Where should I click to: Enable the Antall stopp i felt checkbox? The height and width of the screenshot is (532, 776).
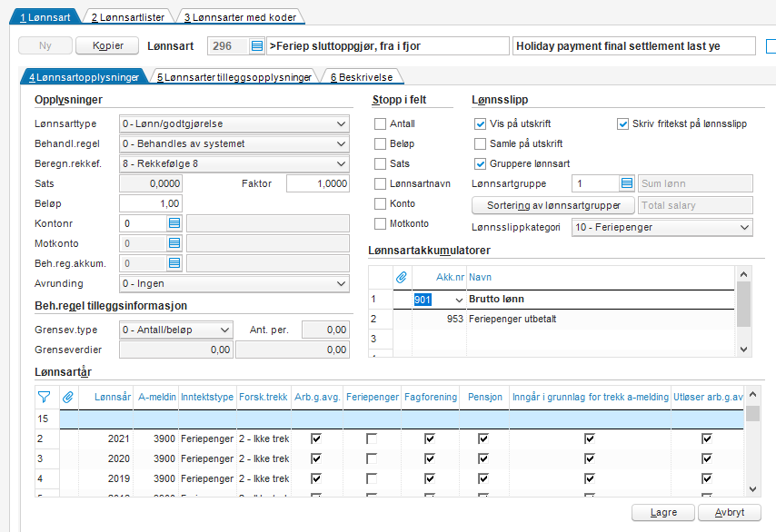tap(380, 124)
